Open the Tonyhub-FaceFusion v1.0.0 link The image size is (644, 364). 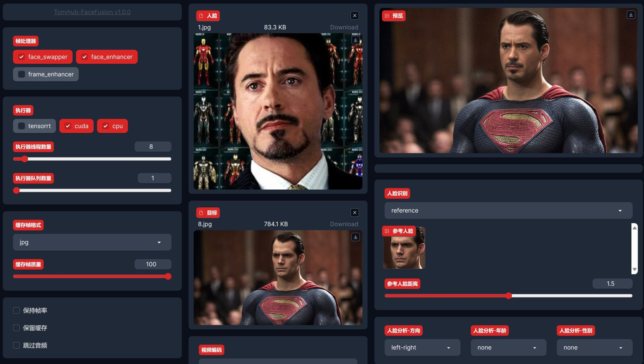(92, 12)
